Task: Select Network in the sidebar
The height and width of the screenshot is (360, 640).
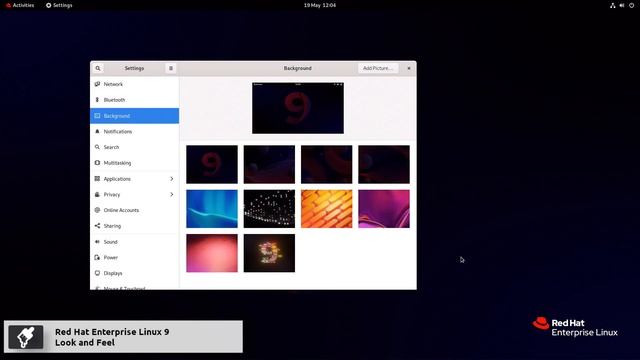Action: (134, 84)
